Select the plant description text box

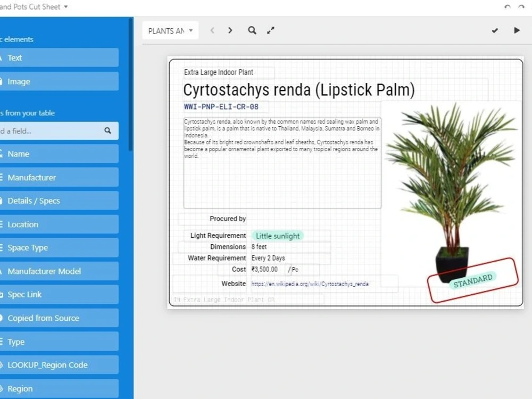click(x=282, y=163)
